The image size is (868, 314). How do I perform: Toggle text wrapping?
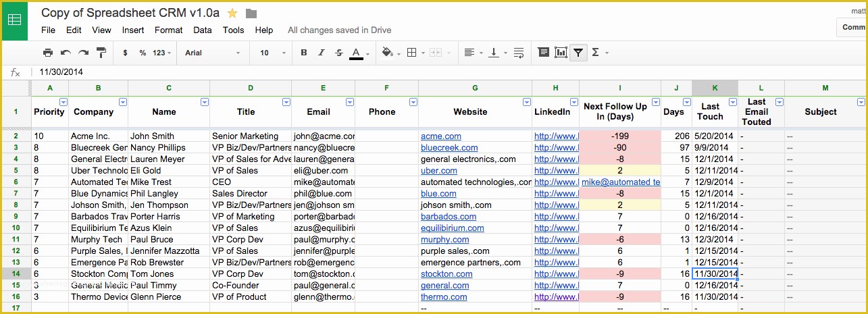pyautogui.click(x=519, y=53)
